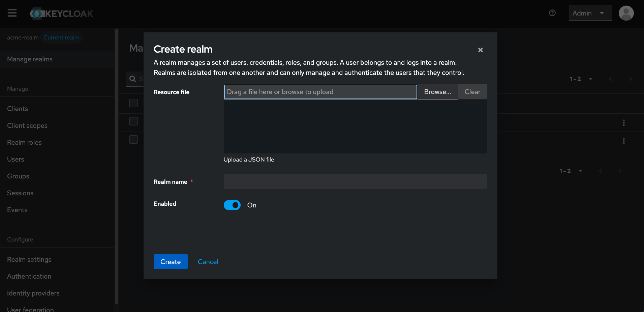644x312 pixels.
Task: Open the Admin user dropdown
Action: (x=590, y=13)
